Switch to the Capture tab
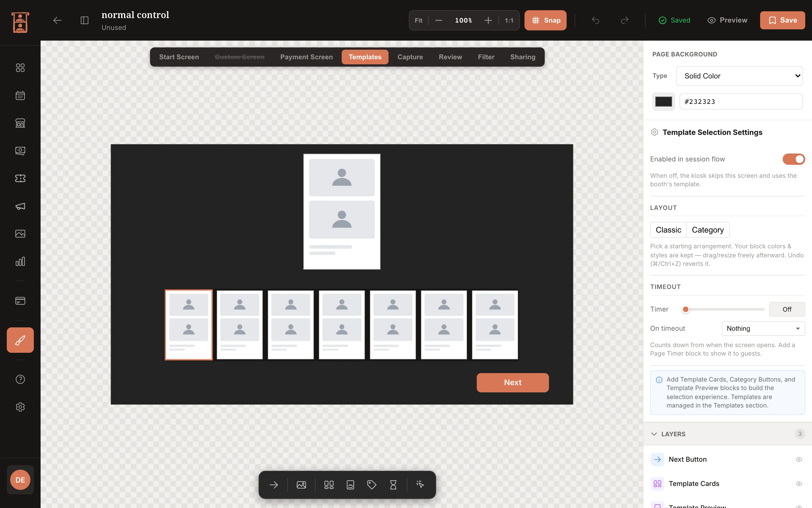This screenshot has width=812, height=508. (410, 57)
